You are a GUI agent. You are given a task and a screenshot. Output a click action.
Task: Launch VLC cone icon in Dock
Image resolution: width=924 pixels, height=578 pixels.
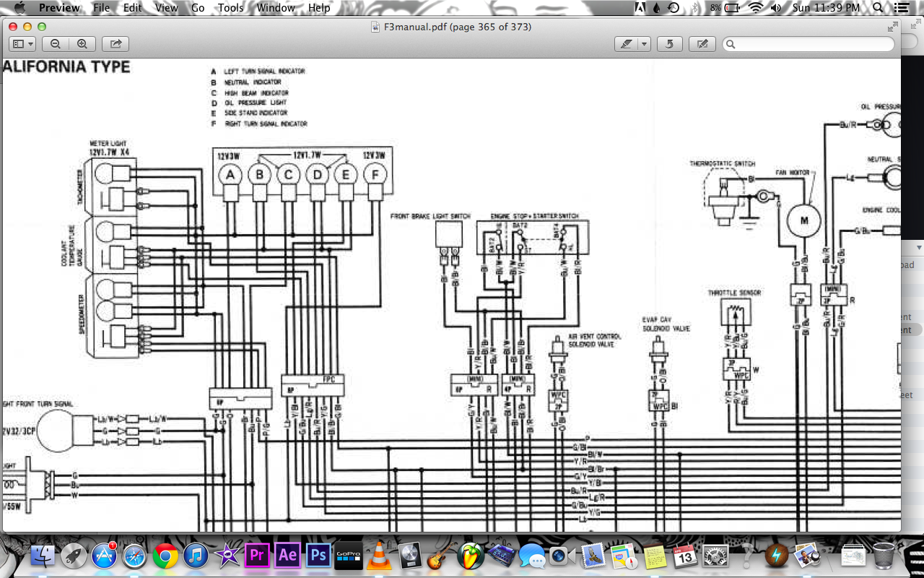click(378, 555)
